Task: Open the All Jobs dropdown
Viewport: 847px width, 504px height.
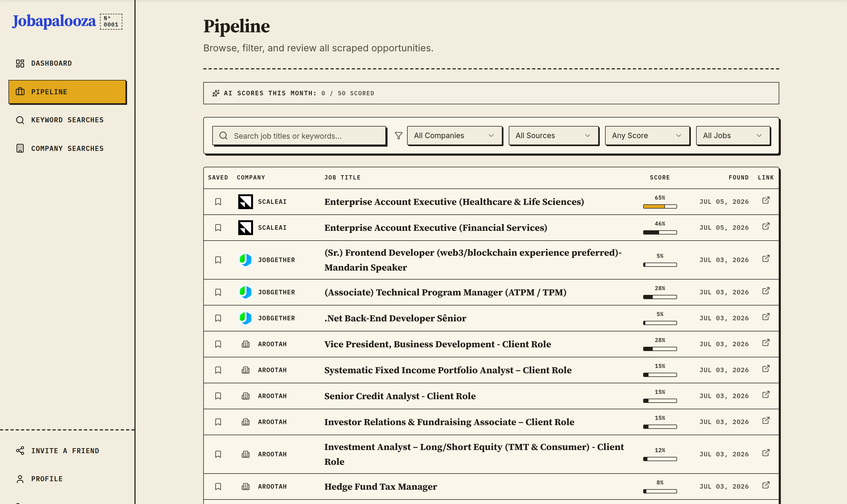Action: (x=733, y=136)
